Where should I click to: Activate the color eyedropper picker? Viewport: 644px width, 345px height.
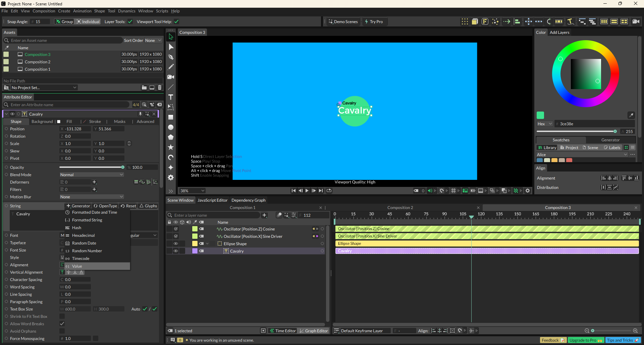[631, 115]
